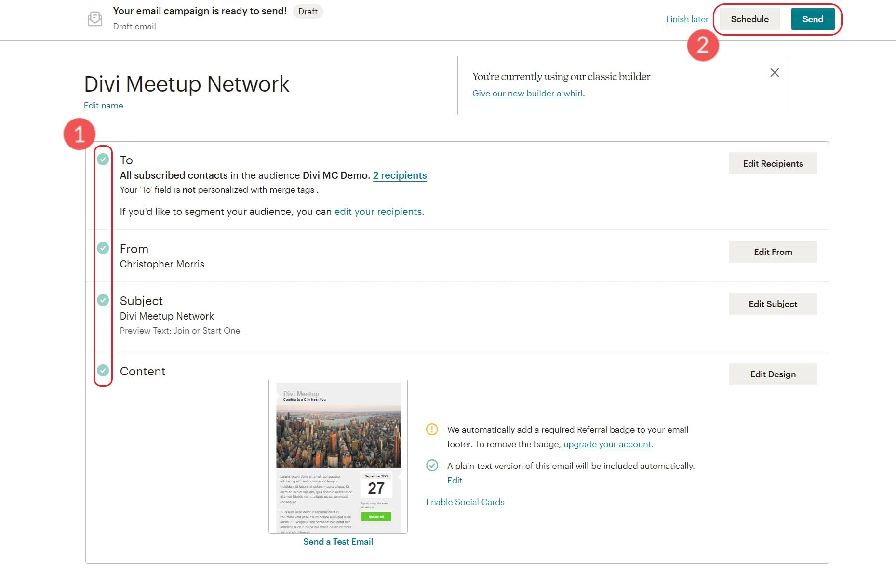Click the draft email envelope icon

click(95, 18)
